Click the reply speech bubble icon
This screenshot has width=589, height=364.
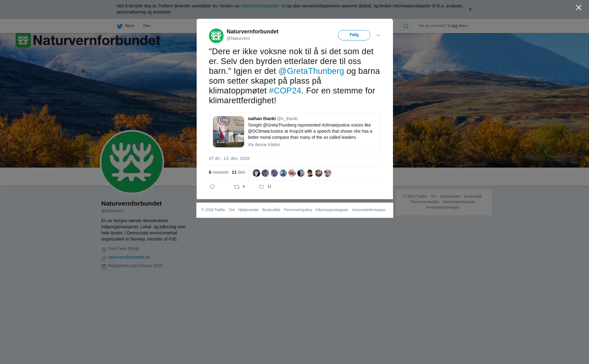(x=212, y=187)
